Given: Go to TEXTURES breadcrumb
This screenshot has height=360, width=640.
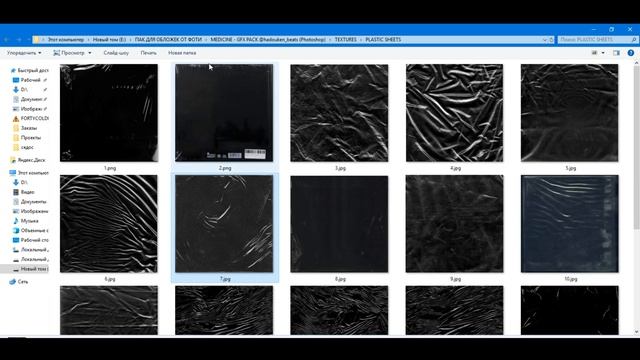Looking at the screenshot, I should pos(346,40).
